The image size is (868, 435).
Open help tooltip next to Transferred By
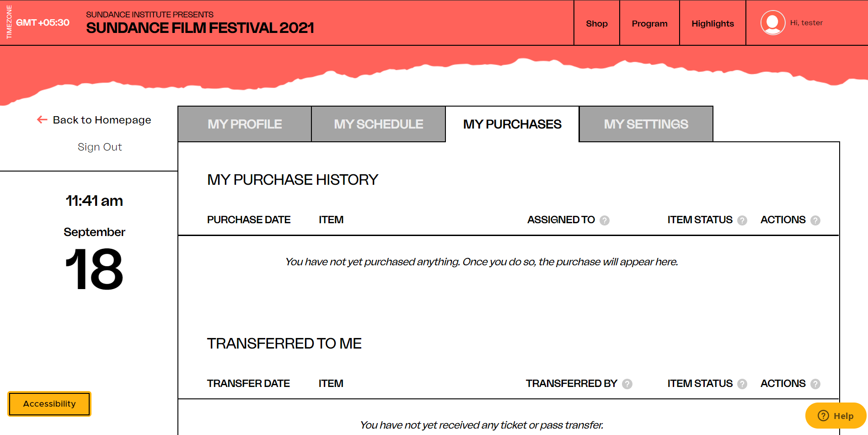pos(627,384)
